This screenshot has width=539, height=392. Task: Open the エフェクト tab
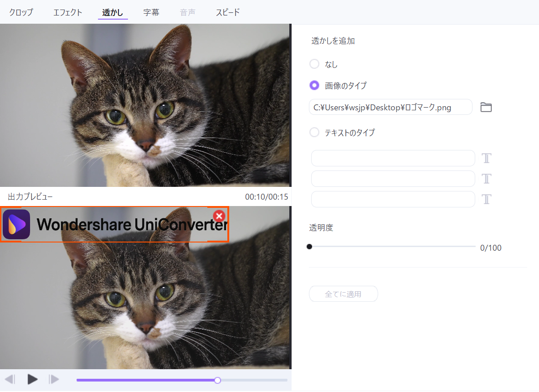[x=67, y=12]
